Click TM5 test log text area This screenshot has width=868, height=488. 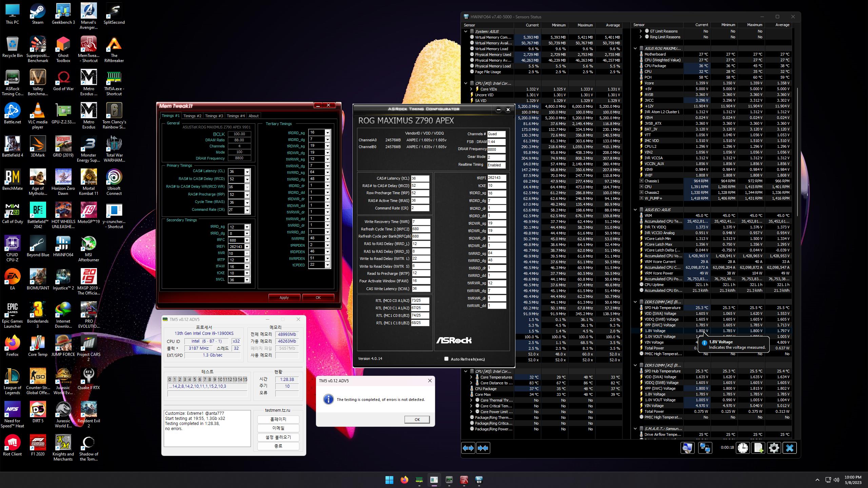tap(207, 429)
